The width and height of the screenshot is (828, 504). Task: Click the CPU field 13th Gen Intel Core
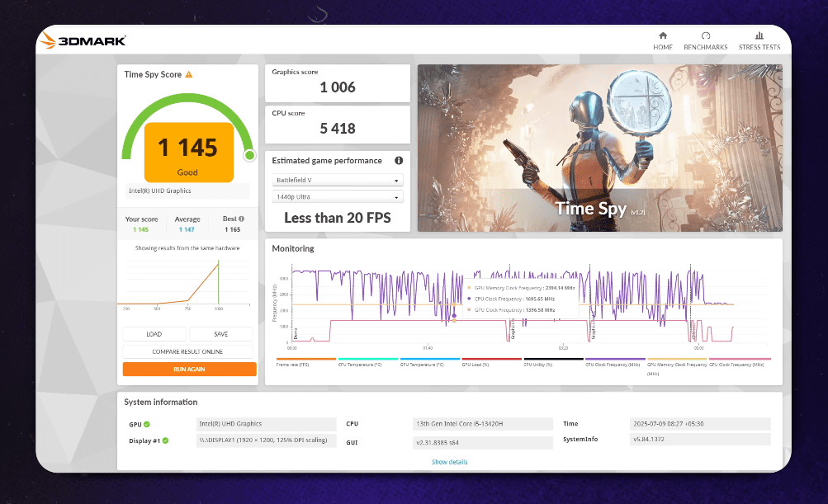pyautogui.click(x=483, y=424)
